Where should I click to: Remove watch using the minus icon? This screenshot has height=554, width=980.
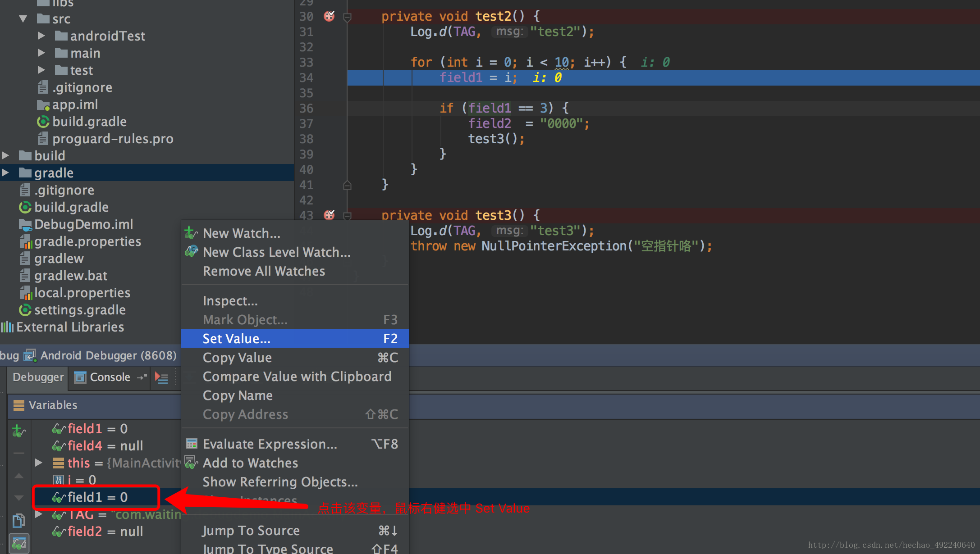point(18,453)
